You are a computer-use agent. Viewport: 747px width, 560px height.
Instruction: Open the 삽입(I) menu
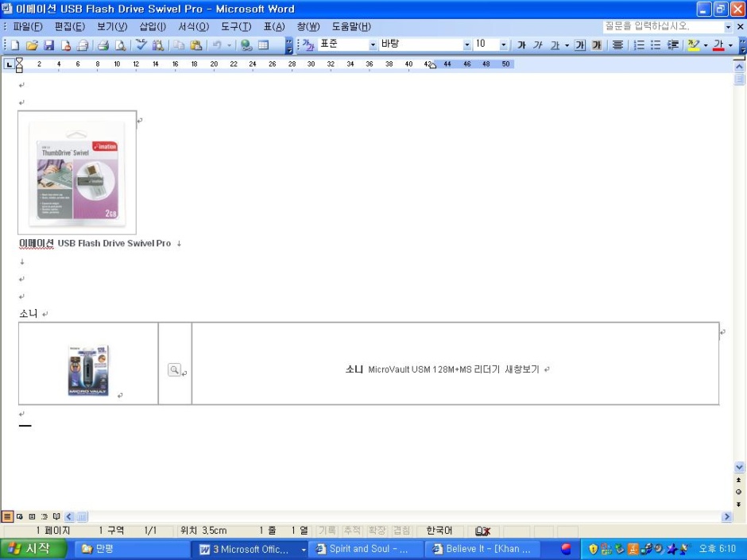(153, 27)
